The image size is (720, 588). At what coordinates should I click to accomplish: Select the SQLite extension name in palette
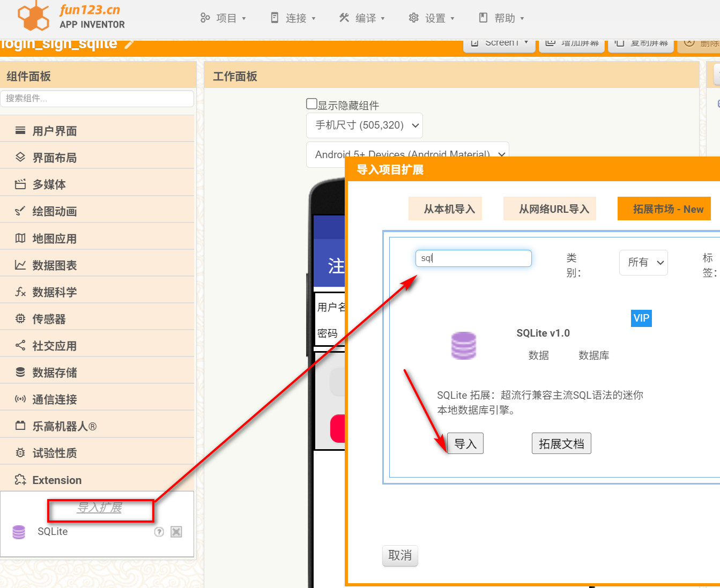pyautogui.click(x=53, y=532)
